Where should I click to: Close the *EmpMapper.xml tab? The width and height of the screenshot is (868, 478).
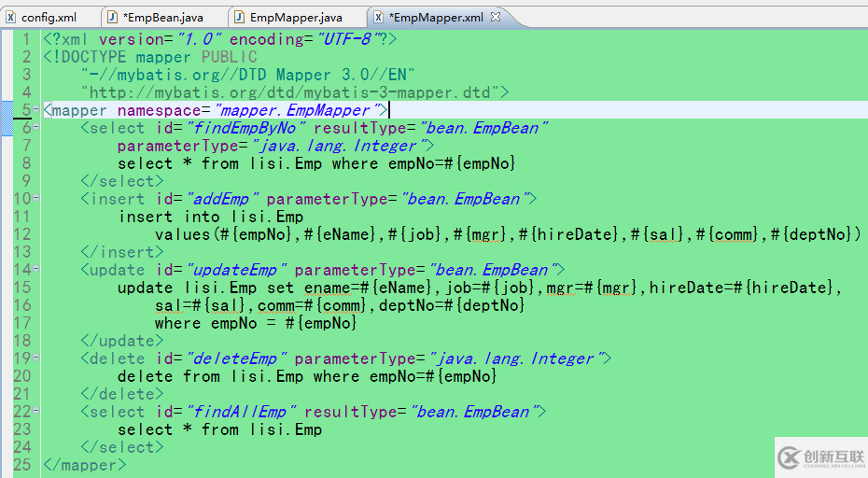pyautogui.click(x=496, y=17)
